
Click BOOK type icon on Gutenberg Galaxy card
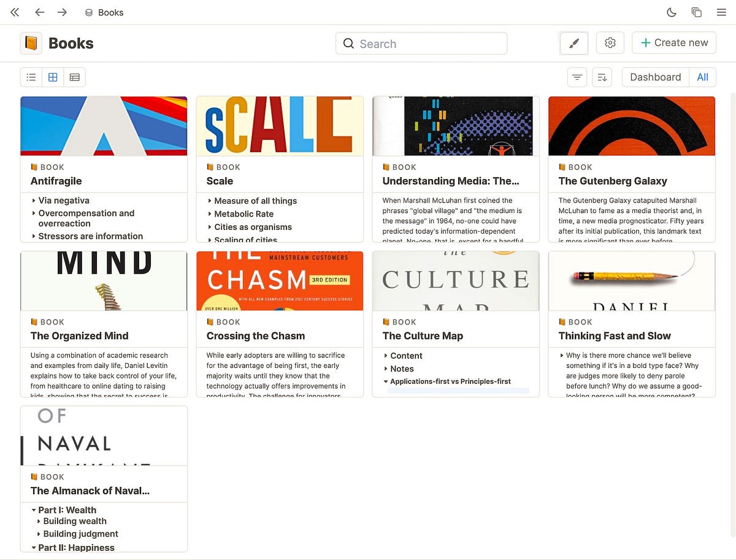coord(562,167)
